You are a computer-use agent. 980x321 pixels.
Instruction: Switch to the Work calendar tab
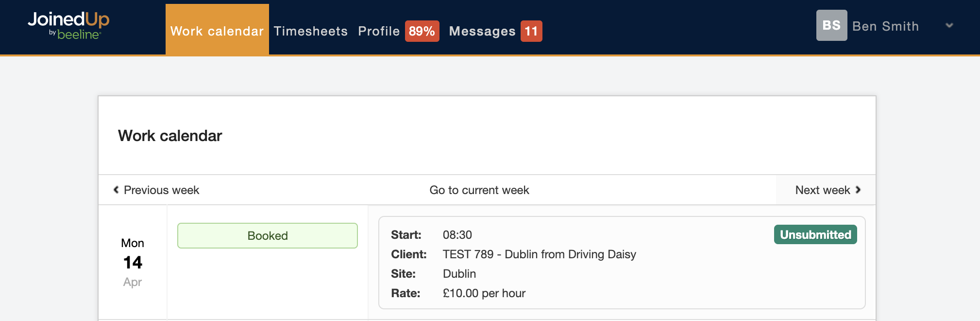point(217,31)
